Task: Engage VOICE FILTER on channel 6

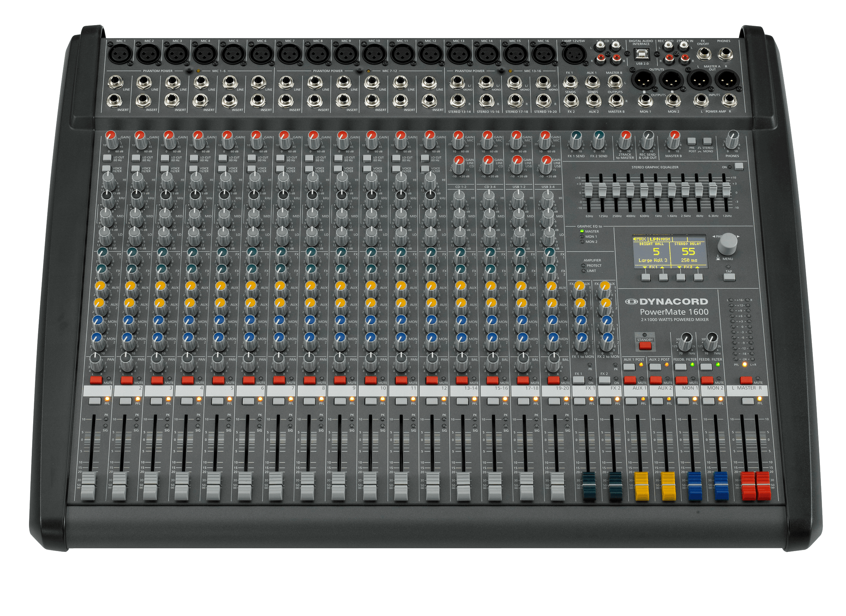Action: (251, 169)
